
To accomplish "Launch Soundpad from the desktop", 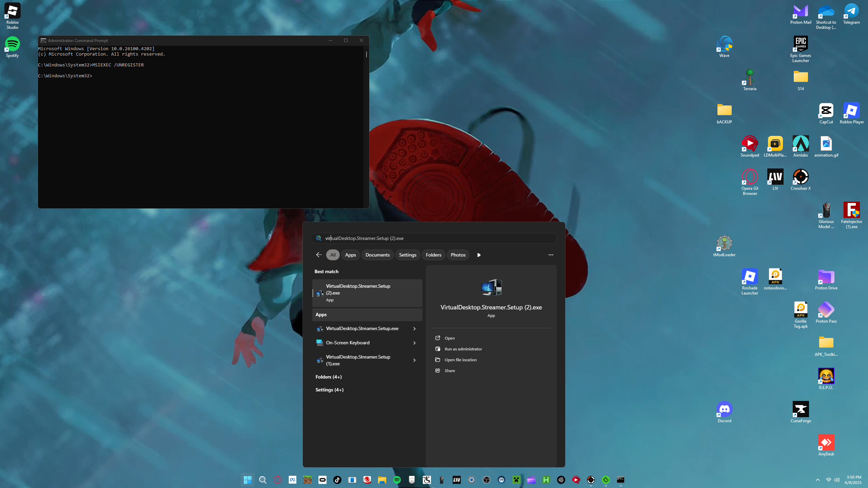I will [750, 146].
